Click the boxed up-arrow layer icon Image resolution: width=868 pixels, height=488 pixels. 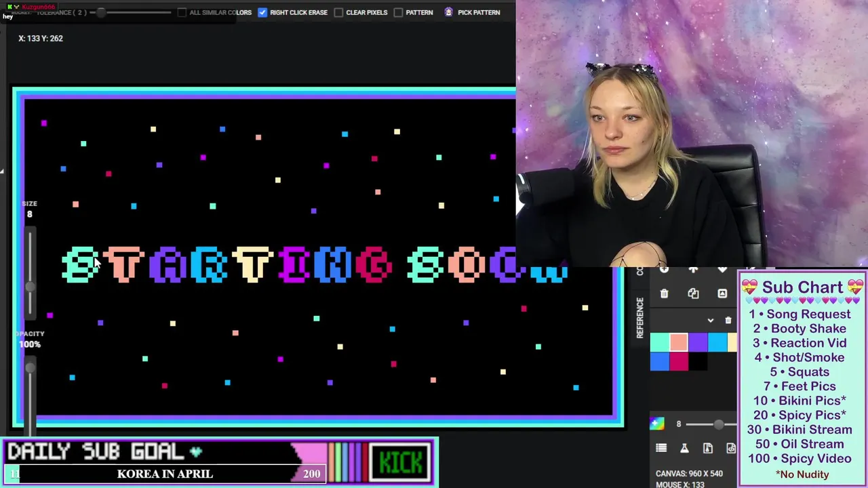click(722, 293)
